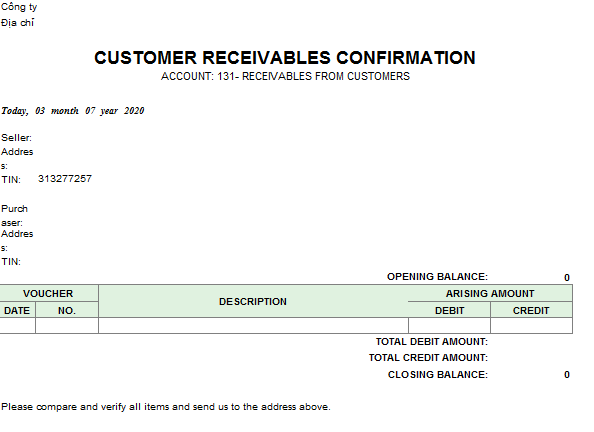Click the Seller label
The width and height of the screenshot is (594, 432).
(16, 138)
